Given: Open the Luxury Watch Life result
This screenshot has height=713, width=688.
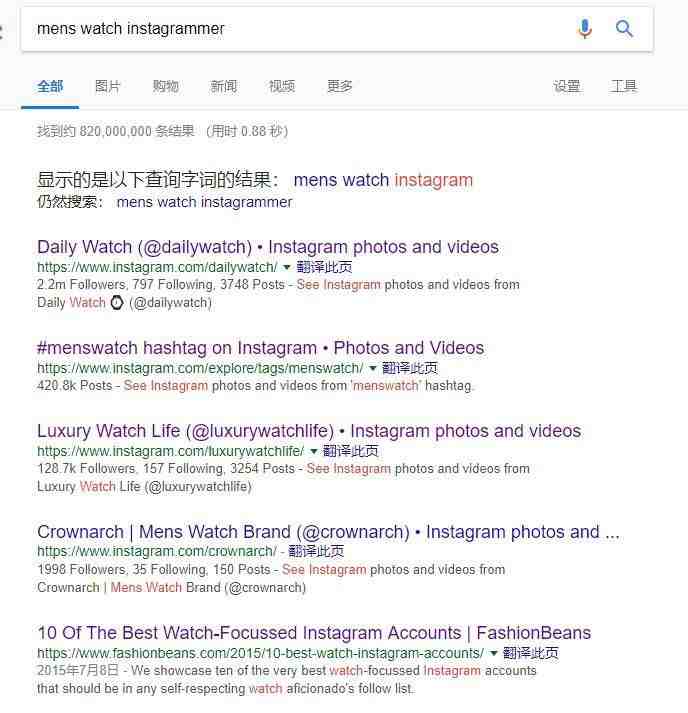Looking at the screenshot, I should (309, 431).
